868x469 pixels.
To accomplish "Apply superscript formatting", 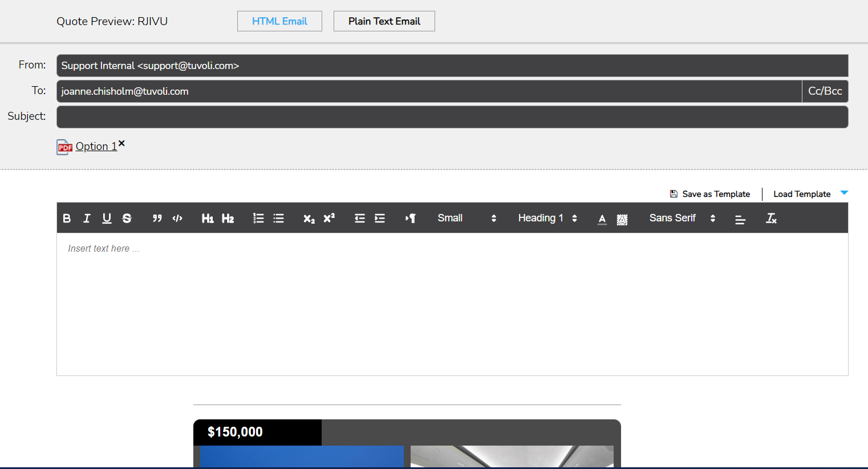I will click(x=329, y=218).
